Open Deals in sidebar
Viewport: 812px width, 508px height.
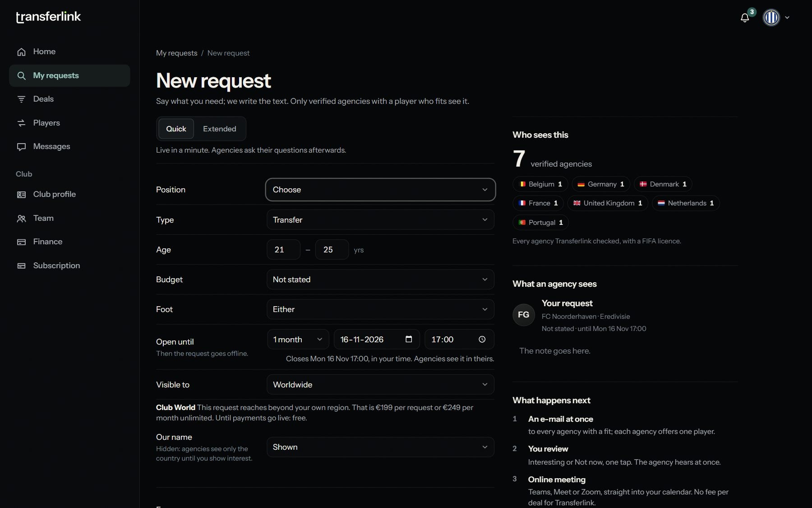(x=69, y=99)
